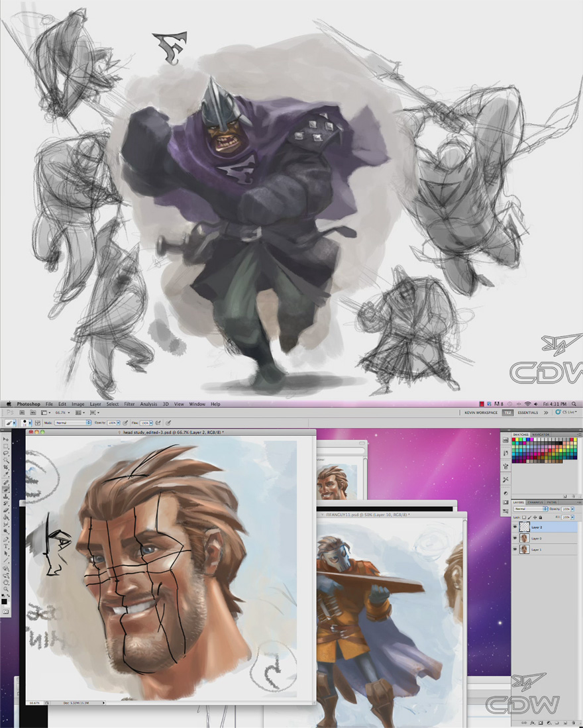Open the CS Live menu
Image resolution: width=583 pixels, height=728 pixels.
[566, 412]
